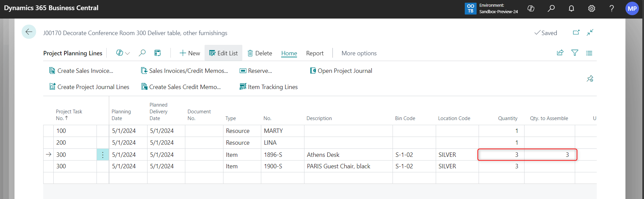Screen dimensions: 644x199
Task: Click the Qty. to Assemble column header
Action: (549, 118)
